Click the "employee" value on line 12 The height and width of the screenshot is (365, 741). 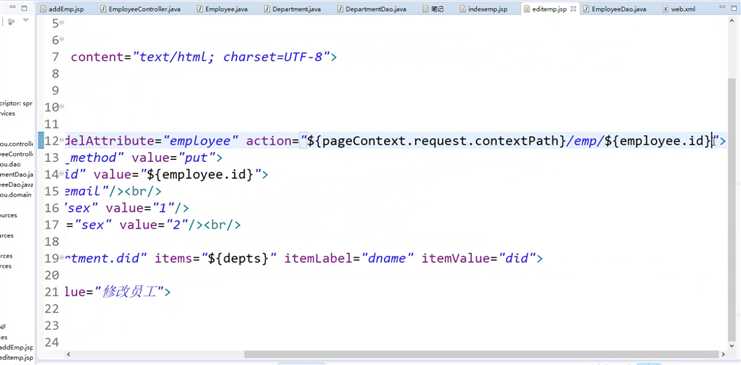[201, 141]
